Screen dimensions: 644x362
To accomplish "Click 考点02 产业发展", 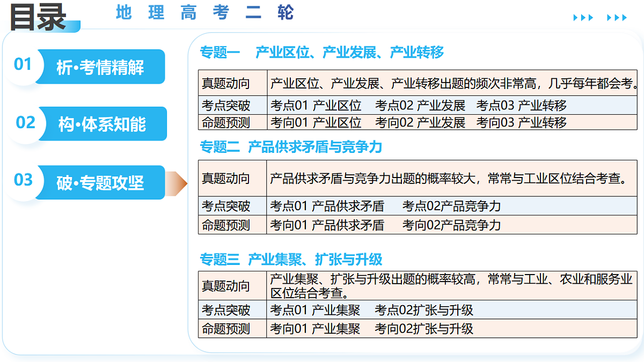I will 420,105.
